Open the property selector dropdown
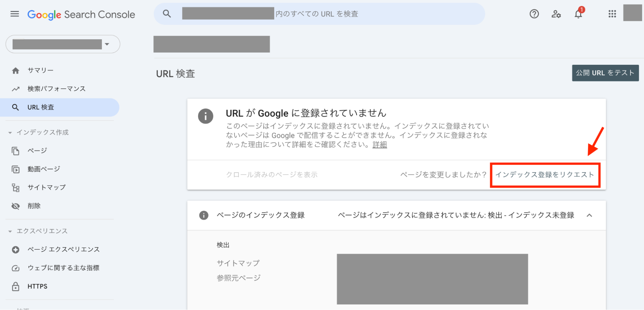Image resolution: width=644 pixels, height=310 pixels. pos(63,44)
